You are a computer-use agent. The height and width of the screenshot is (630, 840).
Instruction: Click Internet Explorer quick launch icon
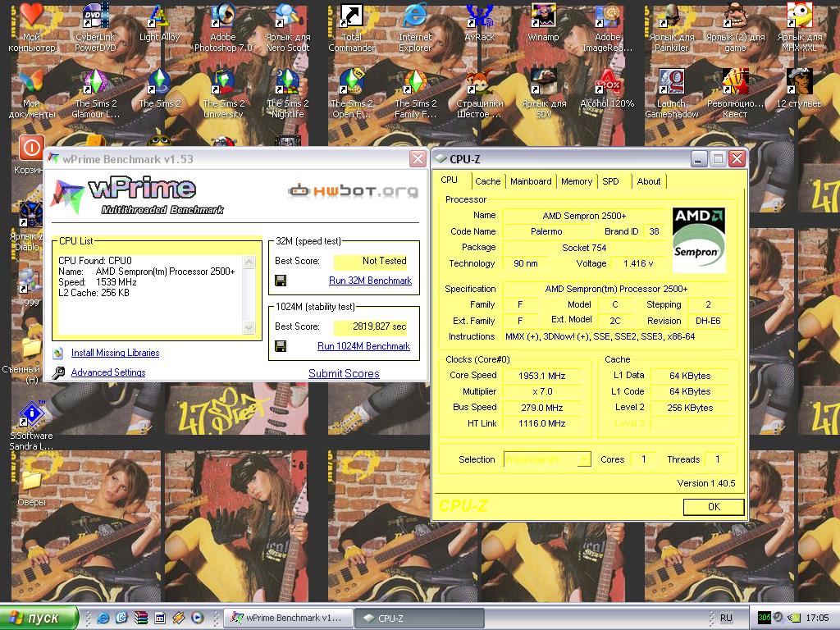pyautogui.click(x=103, y=618)
